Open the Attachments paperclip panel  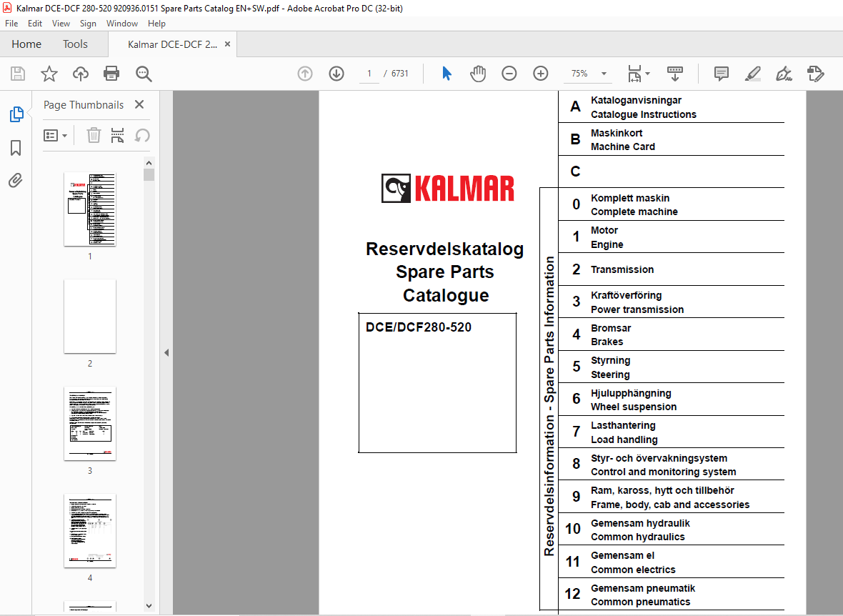coord(16,180)
